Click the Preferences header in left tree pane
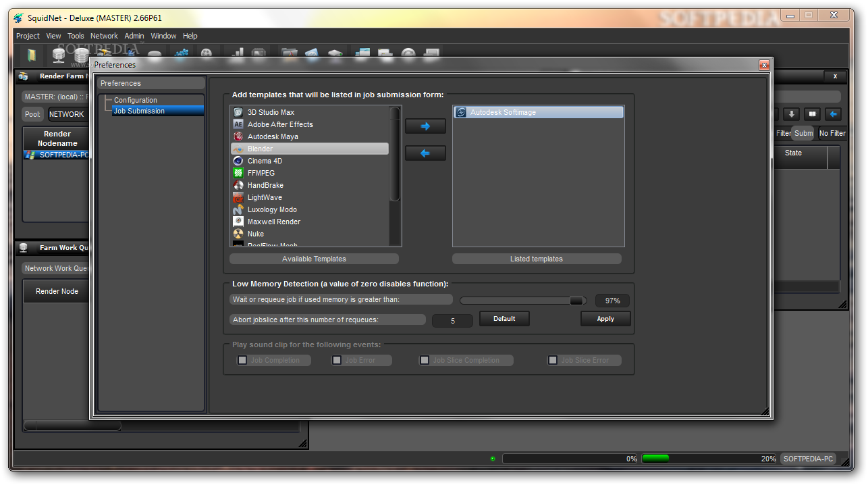Screen dimensions: 868x485 151,83
